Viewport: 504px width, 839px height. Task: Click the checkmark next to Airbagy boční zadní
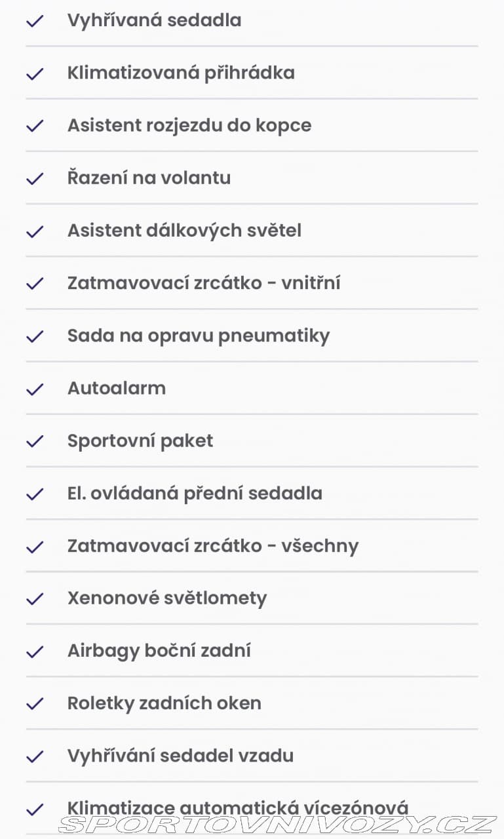click(34, 651)
